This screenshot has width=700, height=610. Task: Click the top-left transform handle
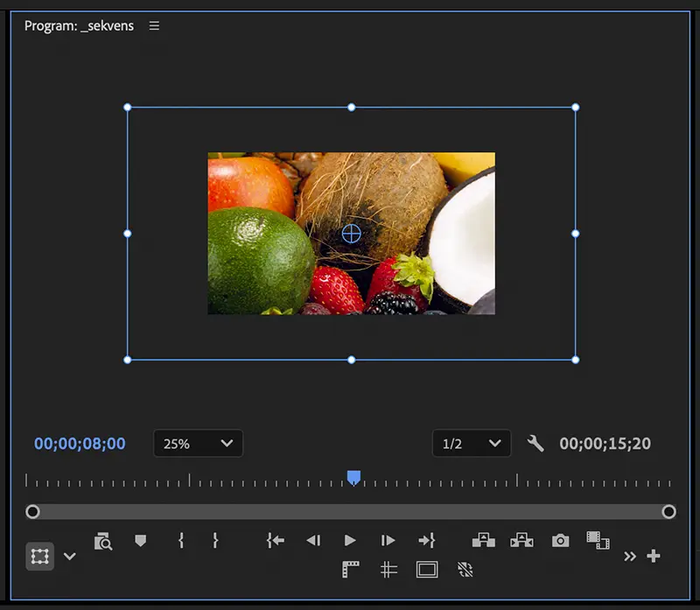(x=127, y=107)
